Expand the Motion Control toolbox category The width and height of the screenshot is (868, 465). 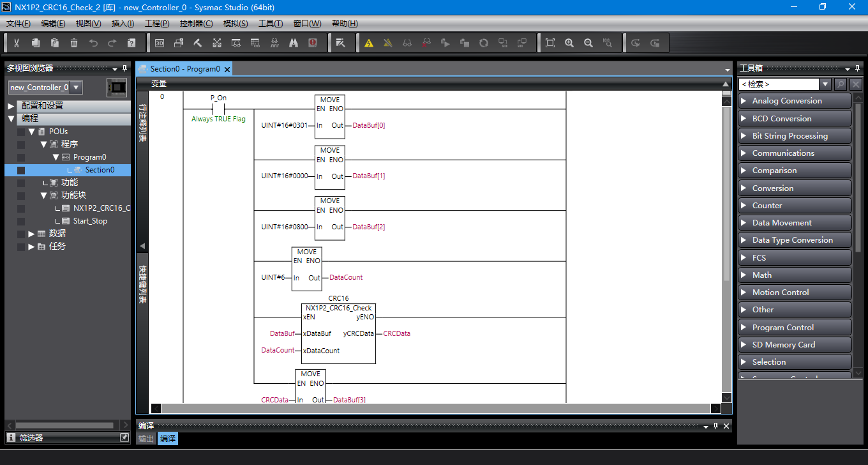pyautogui.click(x=794, y=293)
